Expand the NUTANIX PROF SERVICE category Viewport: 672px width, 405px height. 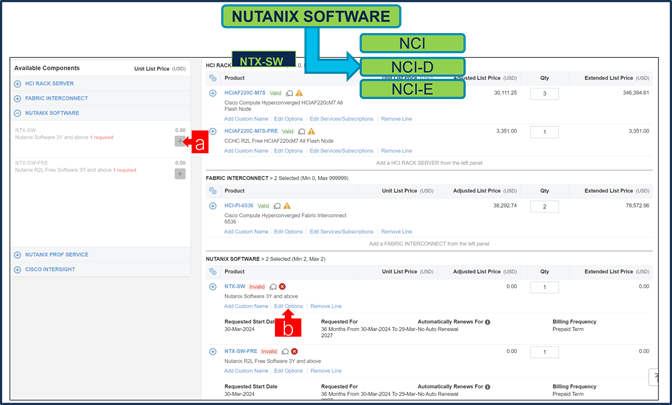18,255
